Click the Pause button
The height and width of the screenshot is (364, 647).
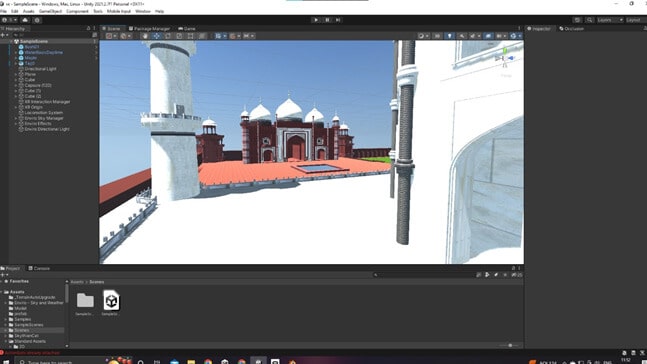(x=327, y=20)
